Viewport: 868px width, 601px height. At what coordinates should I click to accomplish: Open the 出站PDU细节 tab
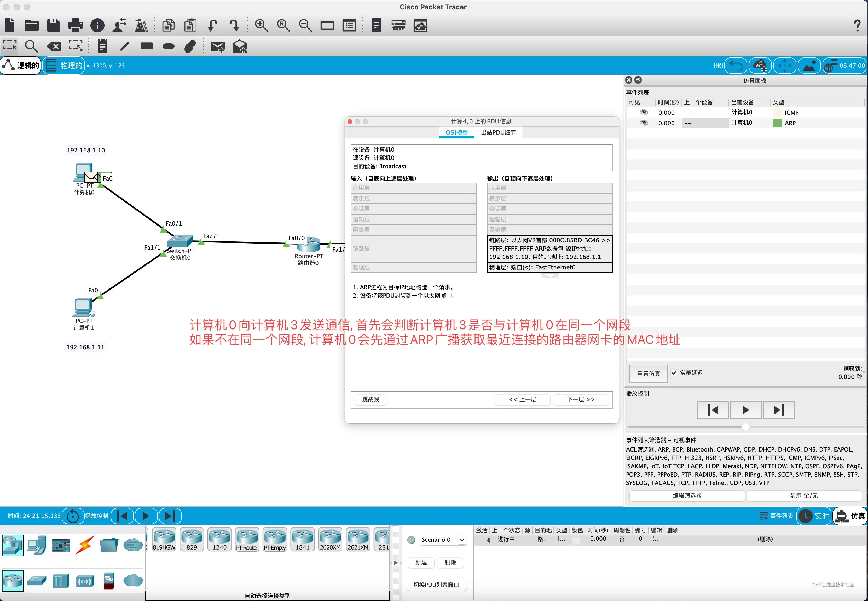(498, 132)
